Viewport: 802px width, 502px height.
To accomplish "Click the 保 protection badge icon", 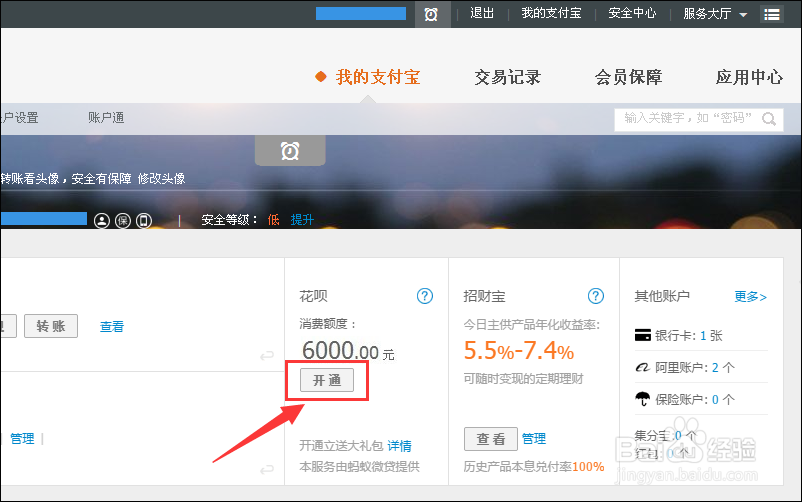I will 123,221.
